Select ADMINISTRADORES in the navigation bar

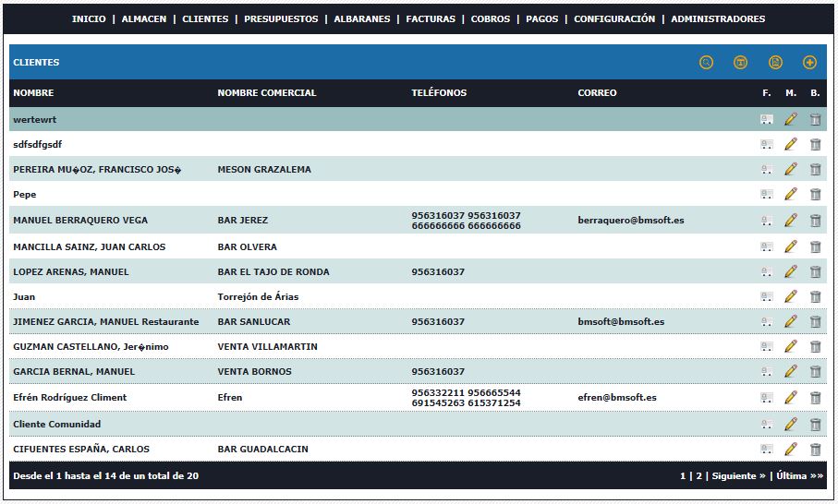(x=718, y=19)
